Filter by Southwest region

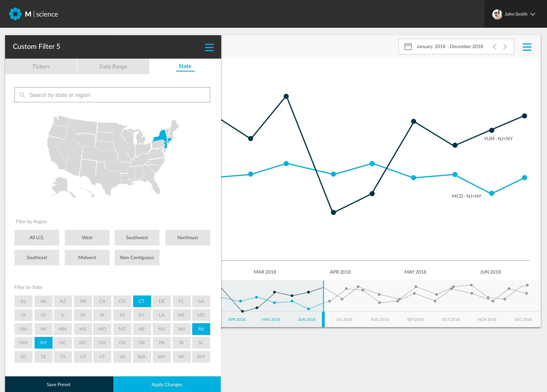[x=137, y=238]
